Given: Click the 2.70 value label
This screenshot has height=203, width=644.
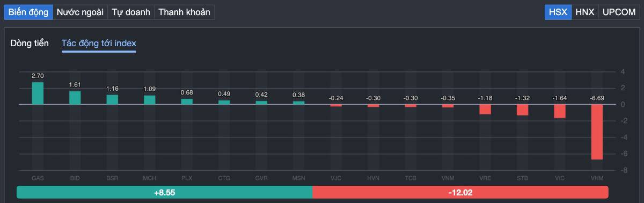Looking at the screenshot, I should pos(38,76).
